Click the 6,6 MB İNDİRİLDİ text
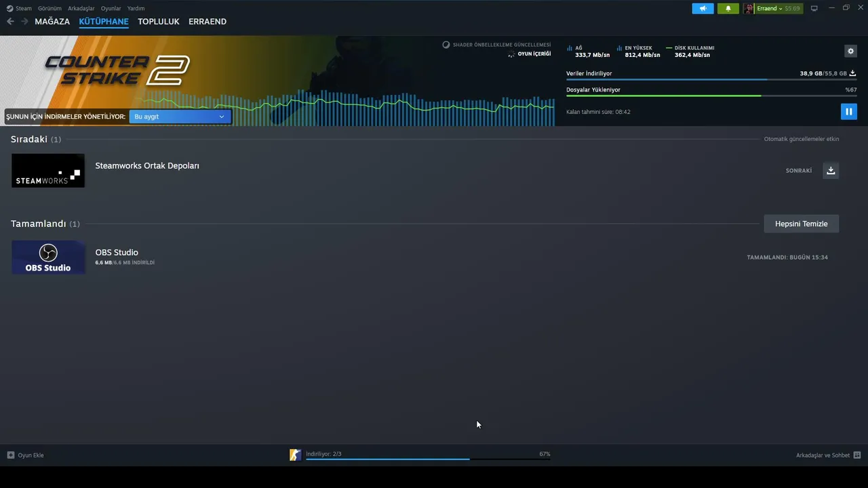 click(125, 262)
